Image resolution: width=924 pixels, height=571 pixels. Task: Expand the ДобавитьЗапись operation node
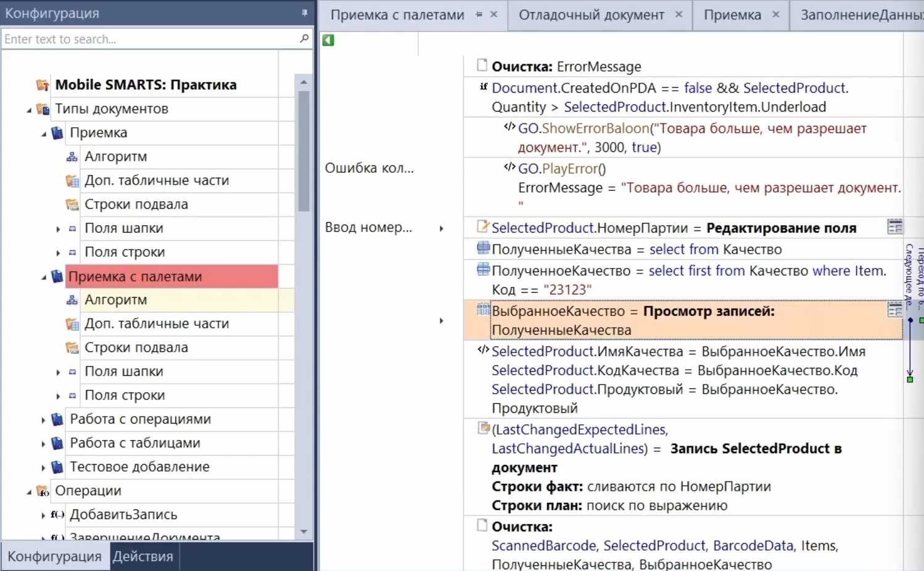pos(43,515)
